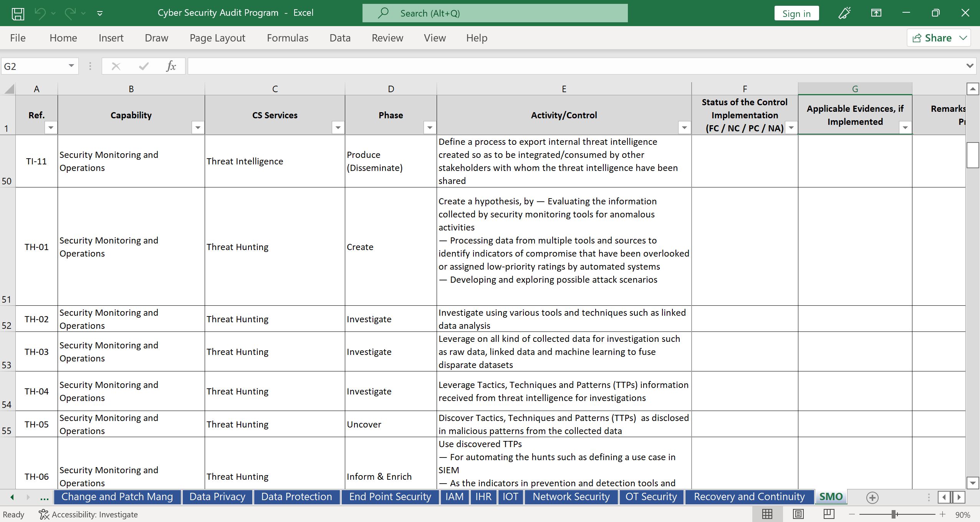980x522 pixels.
Task: Click the Insert Function fx icon
Action: (x=171, y=66)
